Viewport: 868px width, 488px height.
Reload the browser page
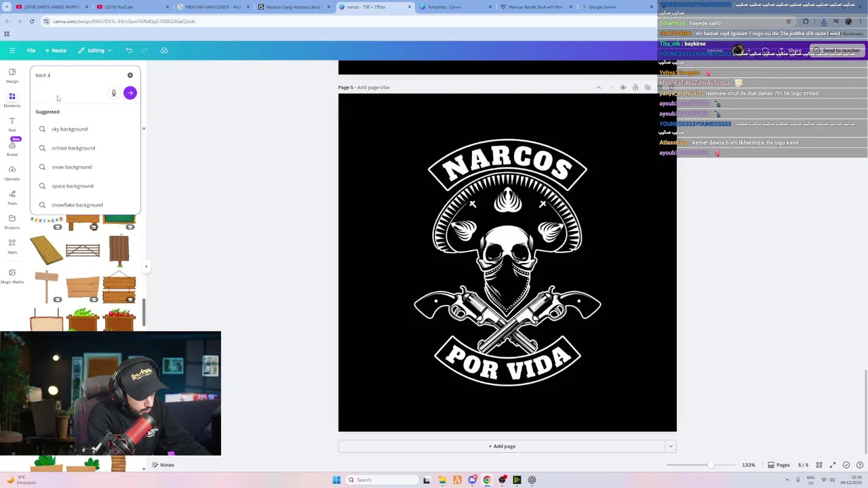[31, 21]
